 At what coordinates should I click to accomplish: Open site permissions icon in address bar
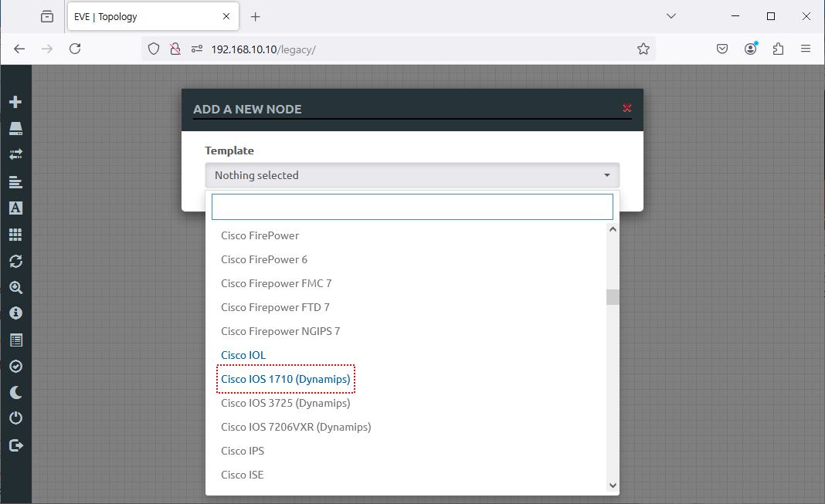pyautogui.click(x=197, y=49)
